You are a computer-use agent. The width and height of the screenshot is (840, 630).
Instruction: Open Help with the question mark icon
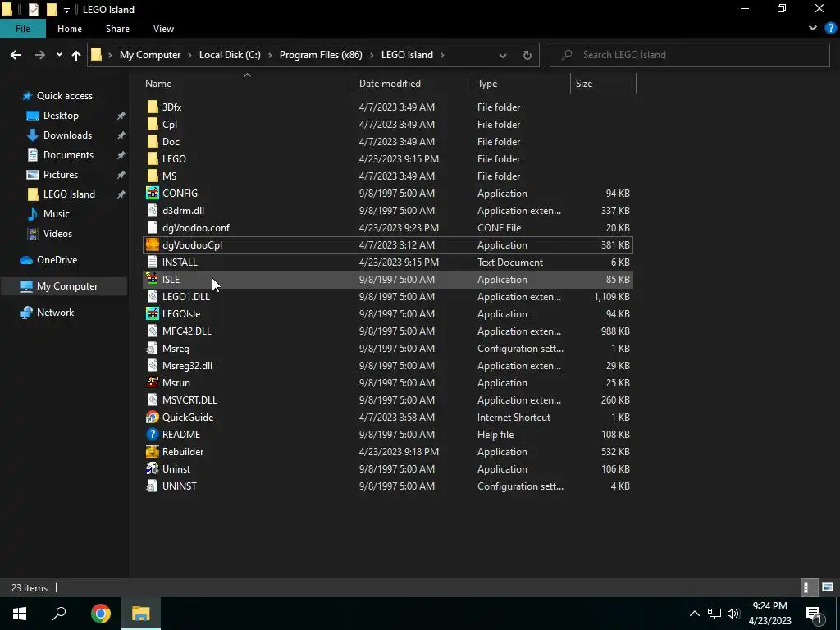point(830,29)
